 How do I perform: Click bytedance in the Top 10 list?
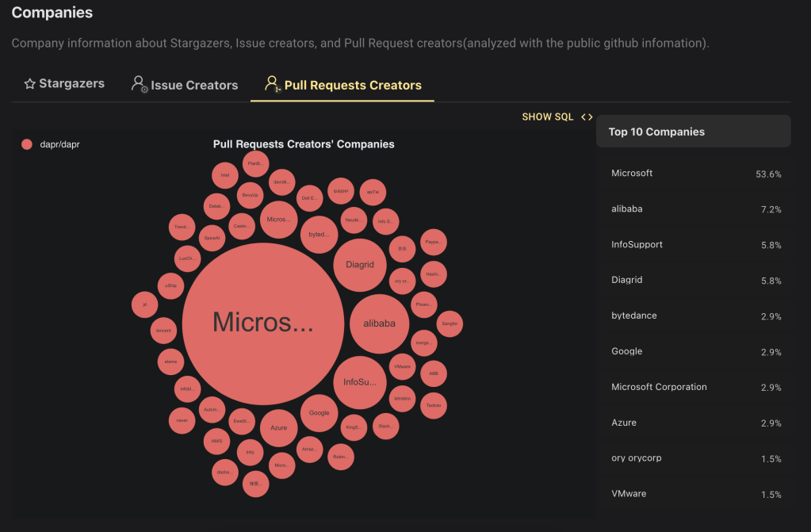(634, 316)
